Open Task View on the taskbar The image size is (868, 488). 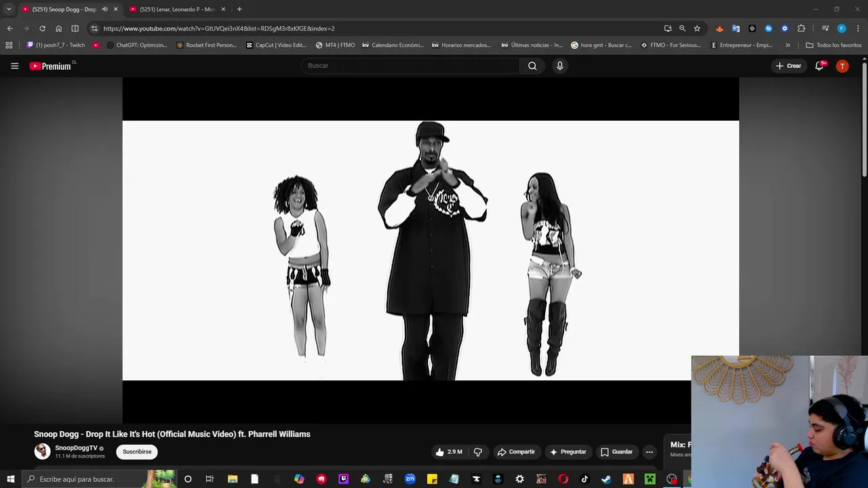click(210, 479)
